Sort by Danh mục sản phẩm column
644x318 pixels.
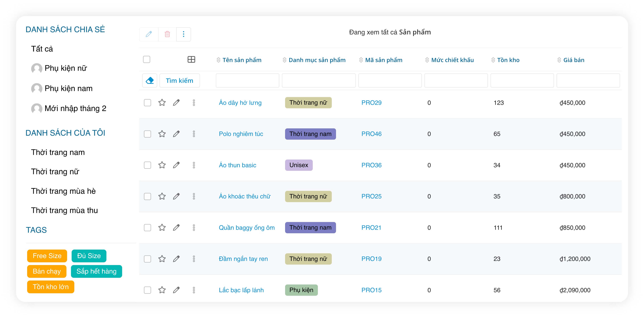click(x=314, y=60)
